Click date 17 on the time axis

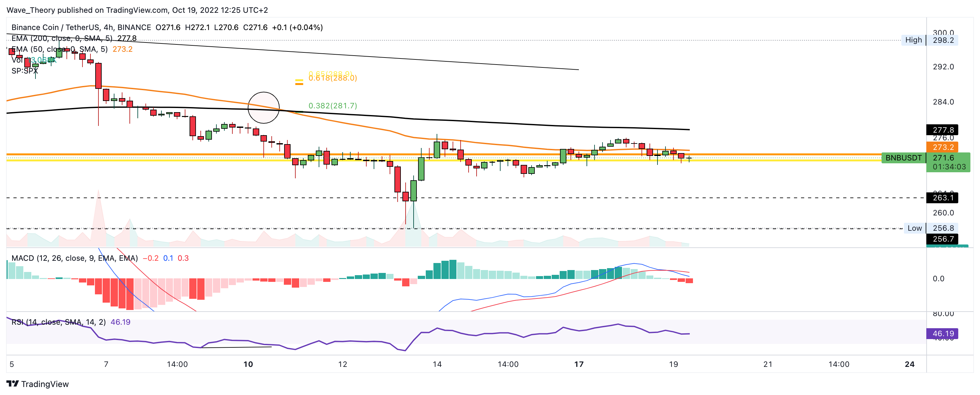coord(579,365)
